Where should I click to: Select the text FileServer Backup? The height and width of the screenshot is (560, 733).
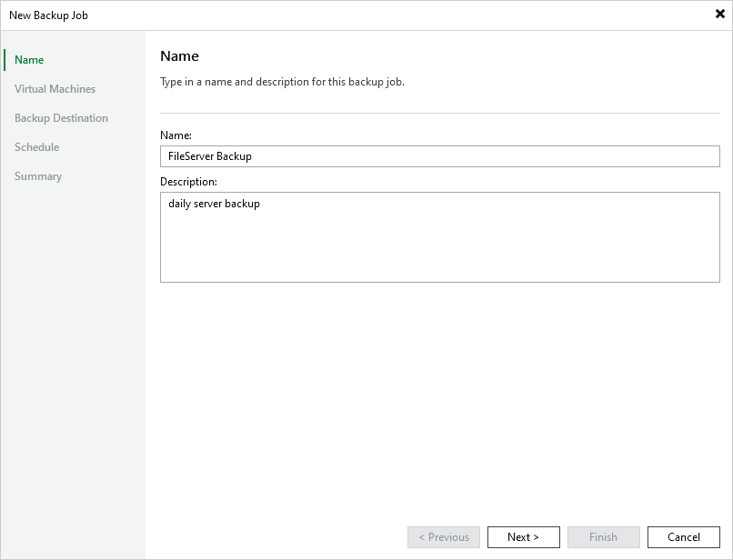(210, 155)
